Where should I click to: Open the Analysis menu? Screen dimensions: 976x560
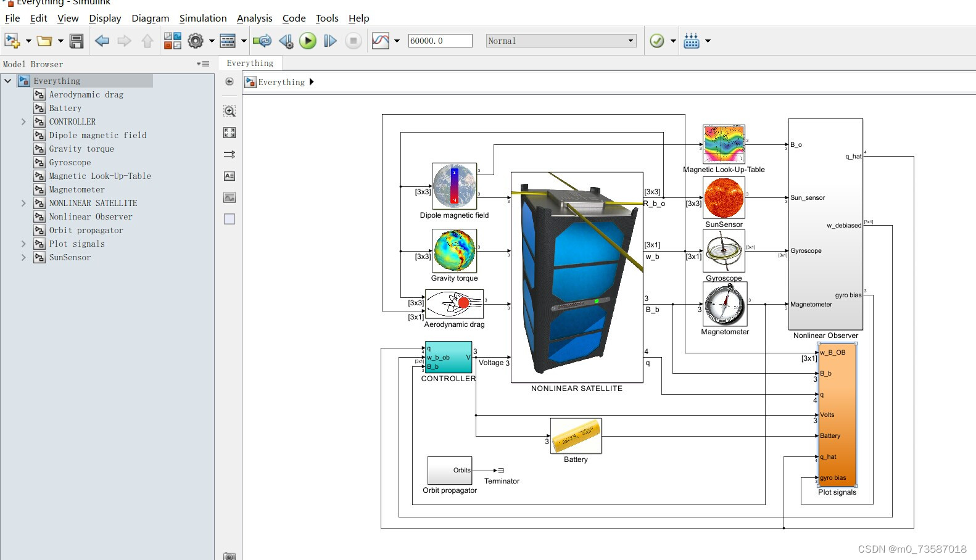(254, 19)
